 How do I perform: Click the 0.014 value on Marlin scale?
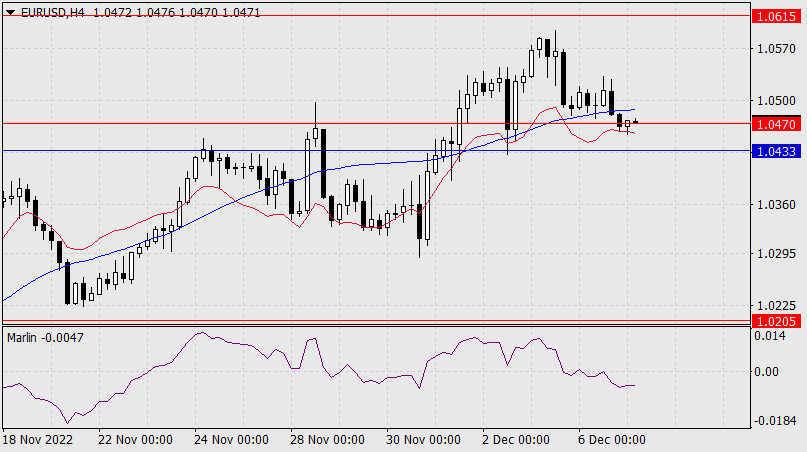click(771, 337)
